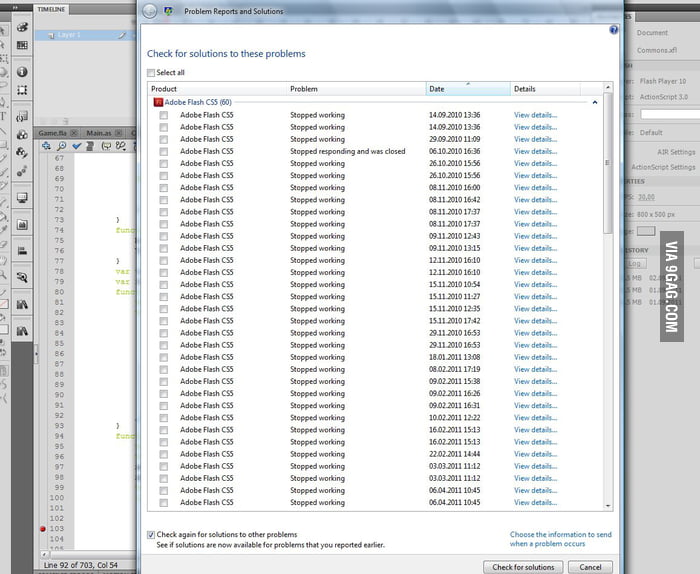
Task: Switch to the Main.as script tab
Action: [x=99, y=132]
